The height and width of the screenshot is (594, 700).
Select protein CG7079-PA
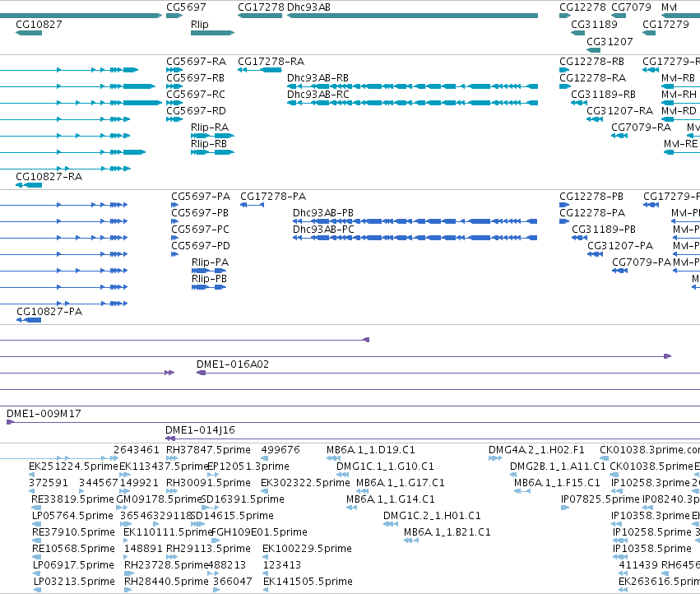(619, 271)
